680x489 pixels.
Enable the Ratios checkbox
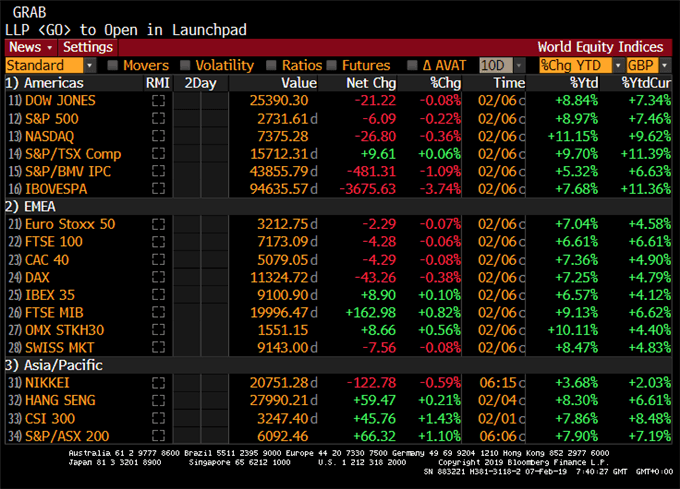coord(271,65)
